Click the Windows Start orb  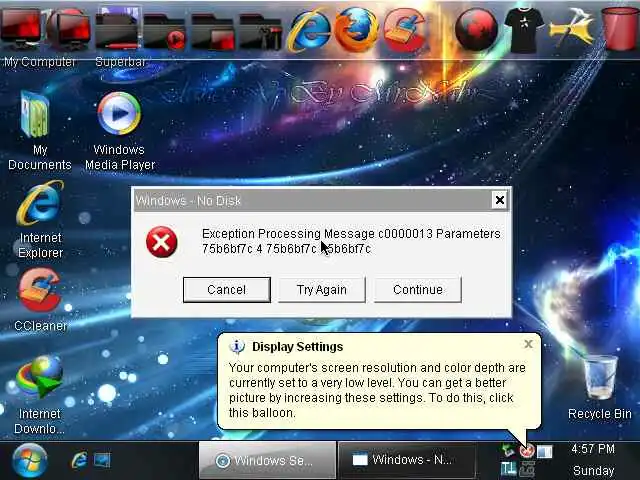click(29, 461)
